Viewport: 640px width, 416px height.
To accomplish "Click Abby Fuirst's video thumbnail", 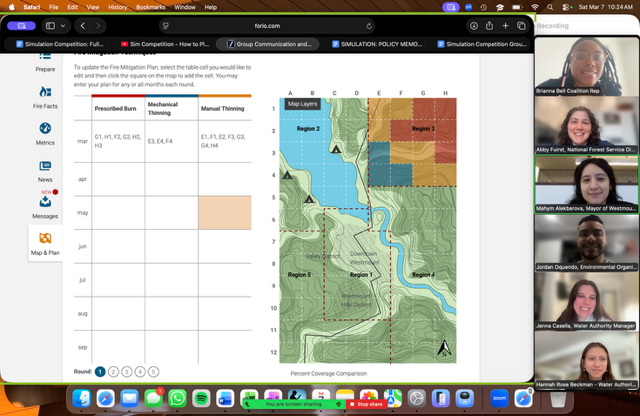I will [x=586, y=125].
